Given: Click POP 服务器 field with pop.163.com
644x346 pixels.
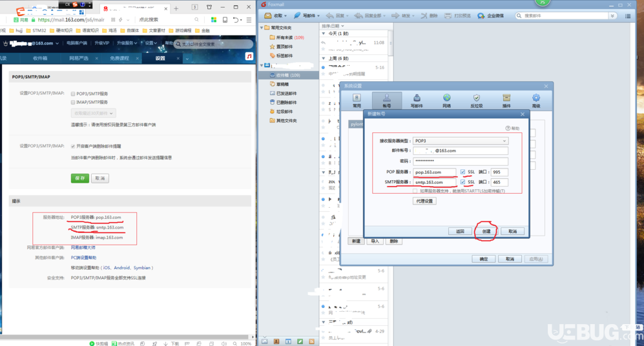Looking at the screenshot, I should (x=435, y=172).
